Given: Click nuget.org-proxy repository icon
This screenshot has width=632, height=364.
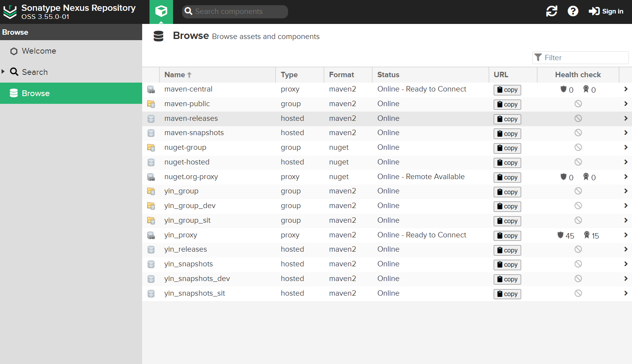Looking at the screenshot, I should 151,177.
